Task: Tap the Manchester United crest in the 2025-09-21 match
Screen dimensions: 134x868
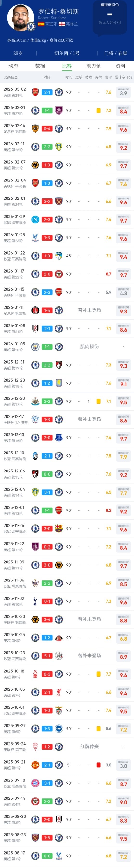Action: click(x=35, y=765)
